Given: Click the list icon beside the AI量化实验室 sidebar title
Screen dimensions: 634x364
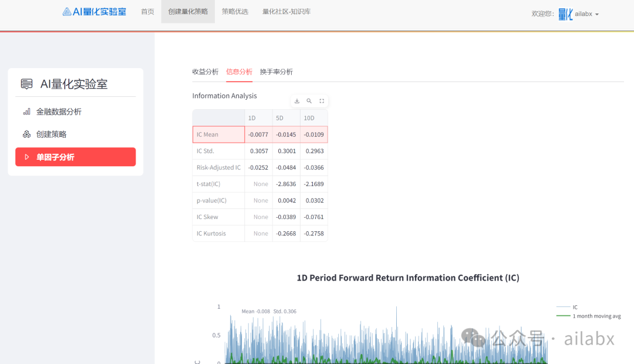Looking at the screenshot, I should click(x=26, y=84).
